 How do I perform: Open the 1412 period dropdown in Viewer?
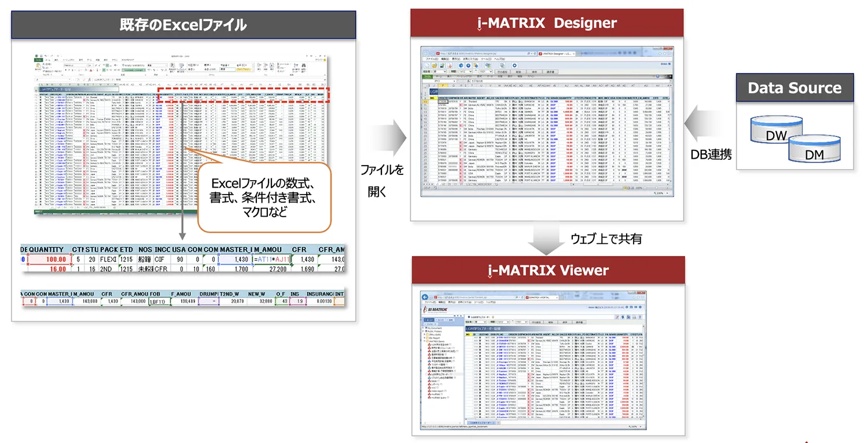click(x=503, y=322)
